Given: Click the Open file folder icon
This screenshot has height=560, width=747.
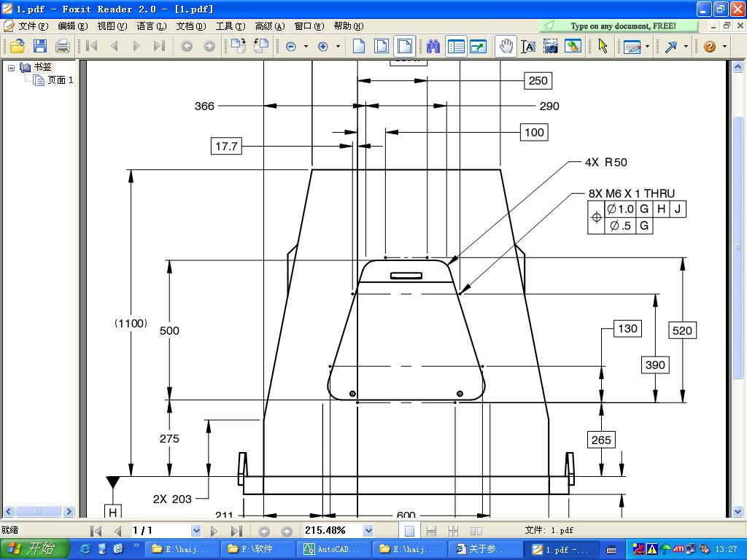Looking at the screenshot, I should (18, 46).
